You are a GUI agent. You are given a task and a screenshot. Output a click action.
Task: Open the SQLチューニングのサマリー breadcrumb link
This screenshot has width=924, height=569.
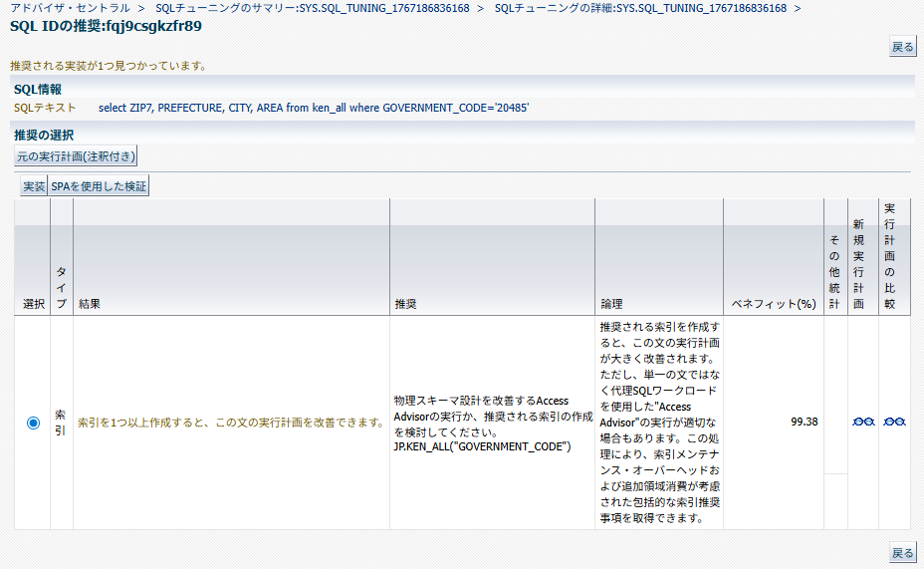point(312,8)
